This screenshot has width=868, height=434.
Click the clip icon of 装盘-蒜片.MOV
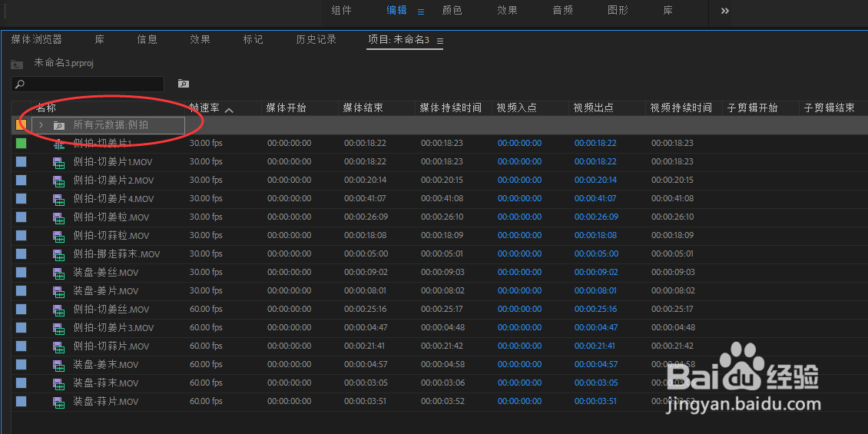[58, 402]
